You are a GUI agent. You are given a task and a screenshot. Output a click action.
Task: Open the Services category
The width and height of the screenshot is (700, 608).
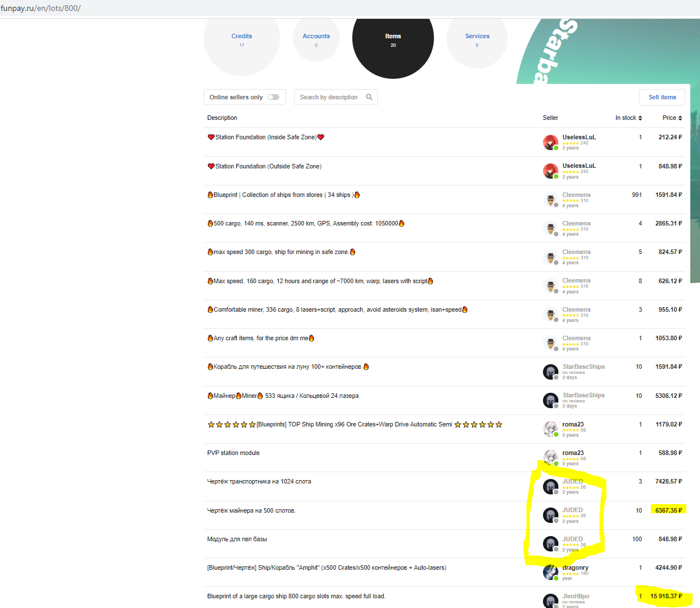pyautogui.click(x=477, y=40)
